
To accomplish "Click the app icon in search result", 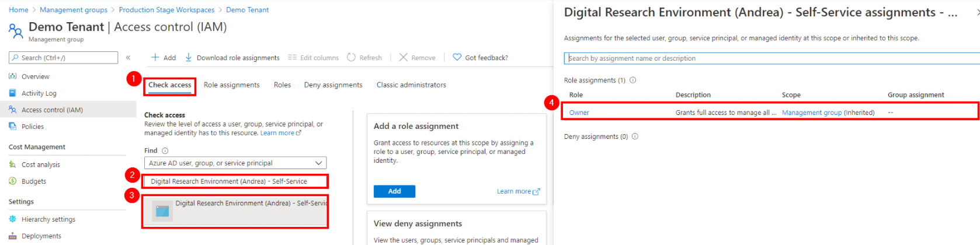I will [162, 211].
